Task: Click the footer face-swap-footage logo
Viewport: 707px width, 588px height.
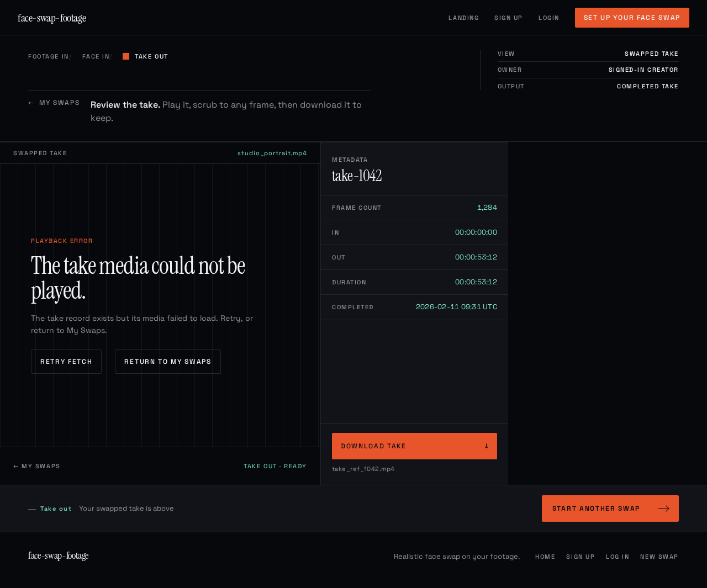Action: 58,556
